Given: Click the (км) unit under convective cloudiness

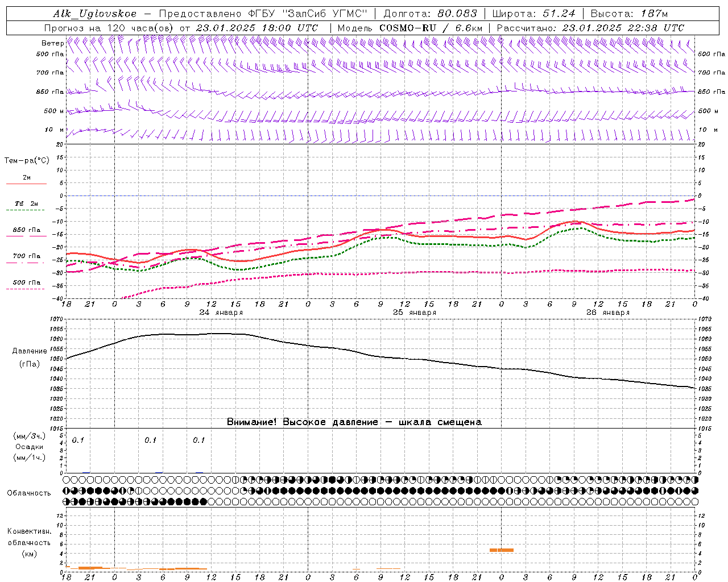Looking at the screenshot, I should [x=29, y=554].
